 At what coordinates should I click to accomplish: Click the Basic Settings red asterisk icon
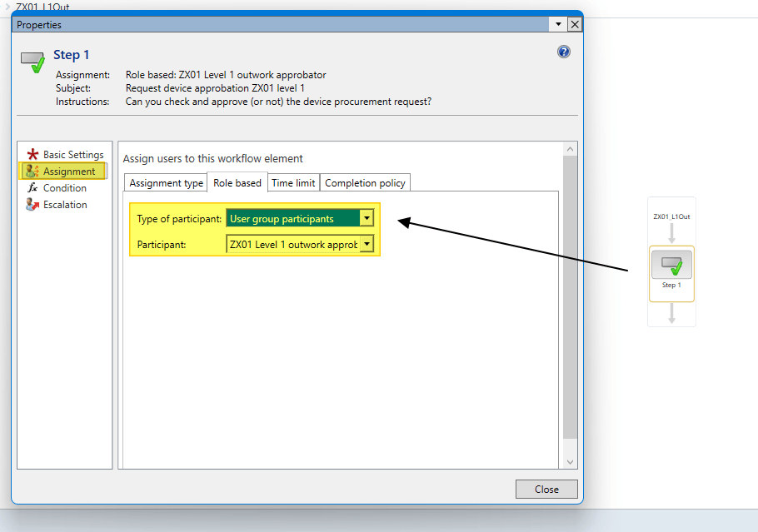pyautogui.click(x=32, y=155)
